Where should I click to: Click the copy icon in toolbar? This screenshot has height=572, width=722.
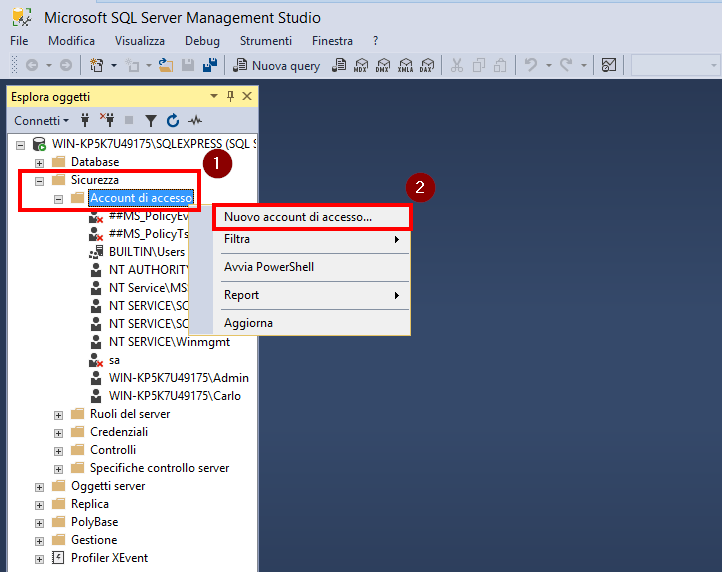[479, 65]
